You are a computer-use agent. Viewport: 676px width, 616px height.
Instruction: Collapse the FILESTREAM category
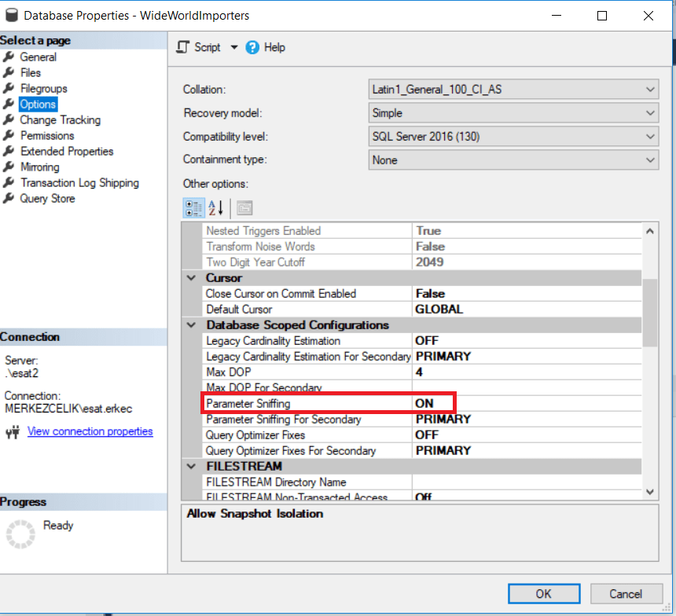point(192,467)
